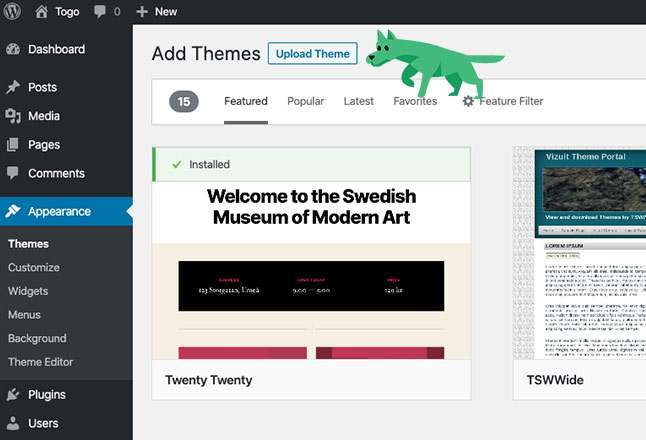Image resolution: width=646 pixels, height=440 pixels.
Task: Switch to the Featured tab
Action: pyautogui.click(x=246, y=101)
